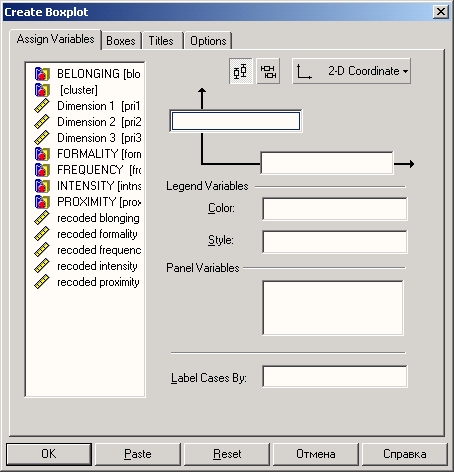Image resolution: width=454 pixels, height=472 pixels.
Task: Click the Label Cases By field
Action: pos(335,377)
